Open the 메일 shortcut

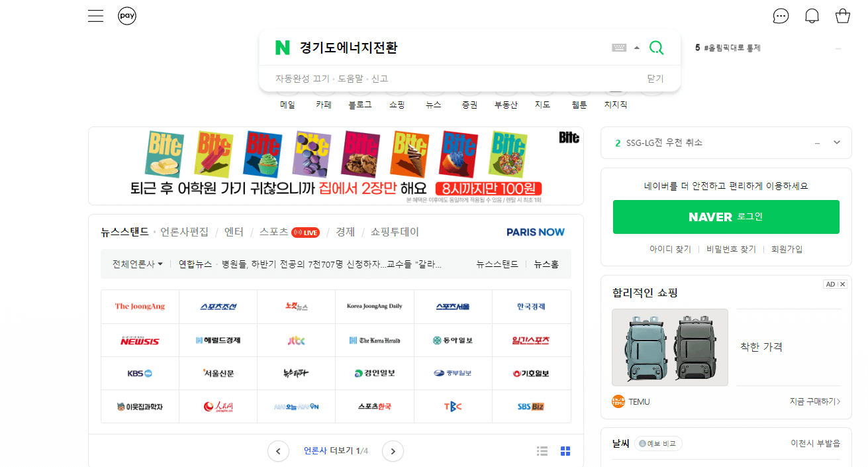(287, 105)
